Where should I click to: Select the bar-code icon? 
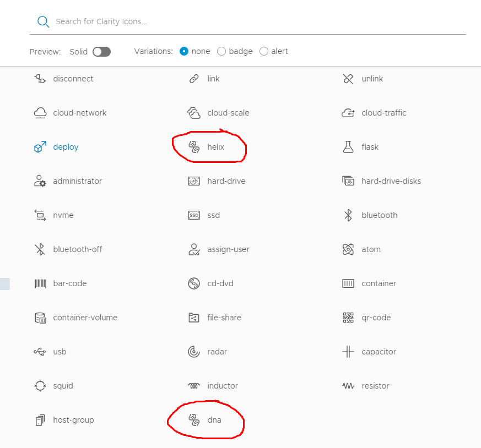[x=40, y=283]
